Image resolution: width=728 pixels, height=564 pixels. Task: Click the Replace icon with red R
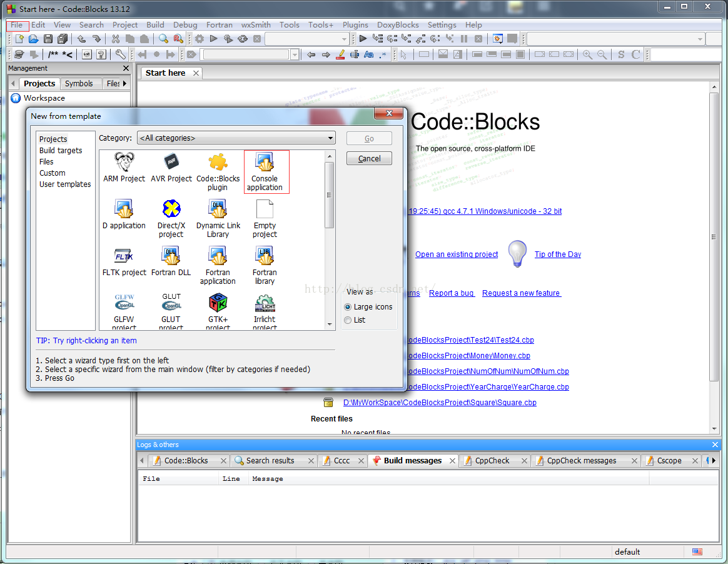tap(178, 39)
